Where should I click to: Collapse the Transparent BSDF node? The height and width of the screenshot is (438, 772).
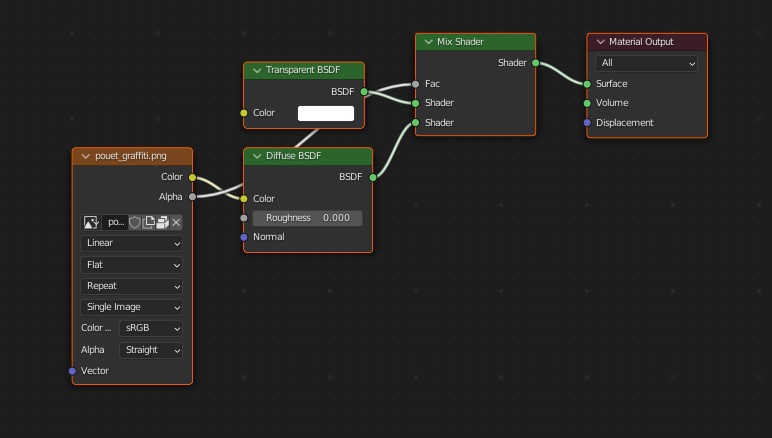pyautogui.click(x=256, y=71)
